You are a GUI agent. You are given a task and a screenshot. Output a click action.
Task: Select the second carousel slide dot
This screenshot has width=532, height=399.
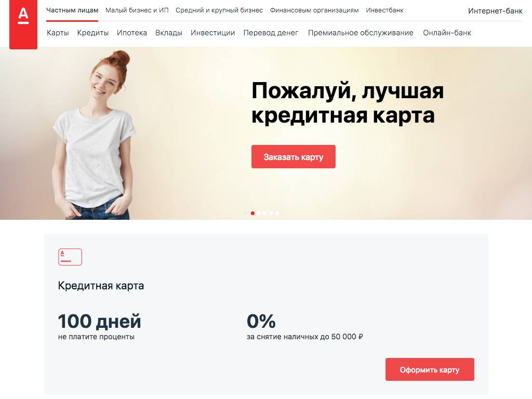click(259, 213)
